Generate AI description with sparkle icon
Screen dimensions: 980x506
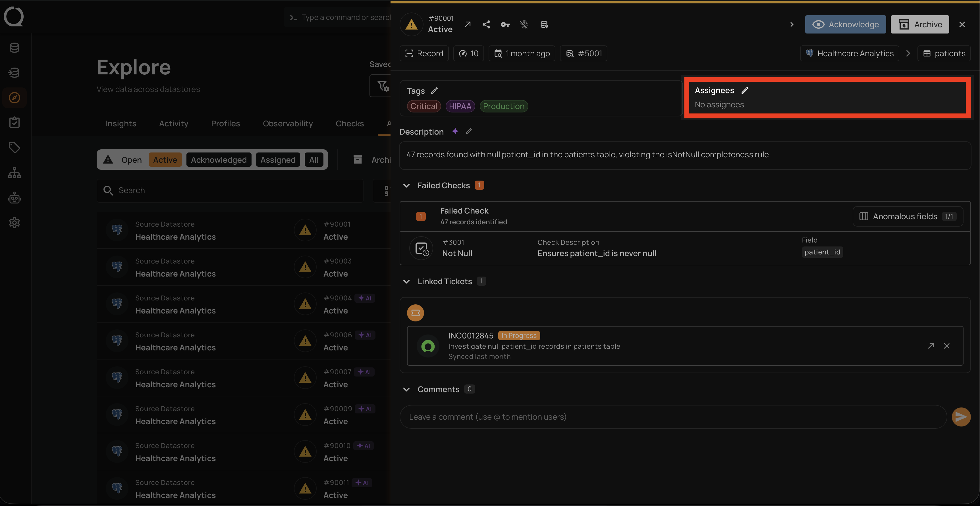point(455,131)
